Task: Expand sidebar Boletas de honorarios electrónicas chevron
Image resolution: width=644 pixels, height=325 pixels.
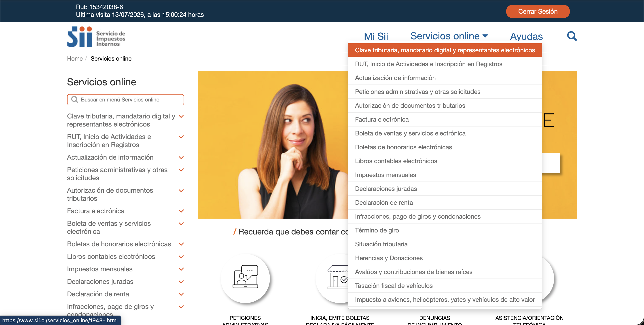Action: [x=181, y=244]
